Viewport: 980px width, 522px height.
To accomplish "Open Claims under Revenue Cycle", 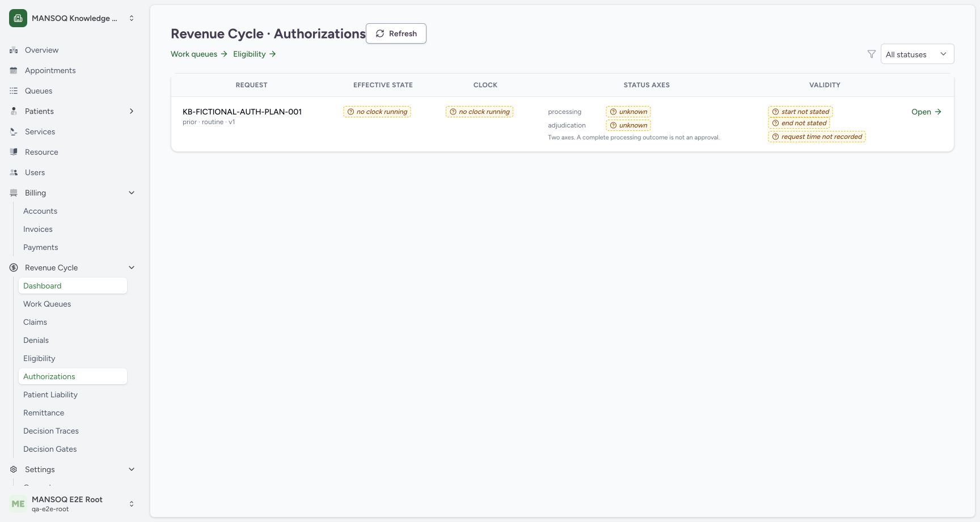I will point(35,322).
